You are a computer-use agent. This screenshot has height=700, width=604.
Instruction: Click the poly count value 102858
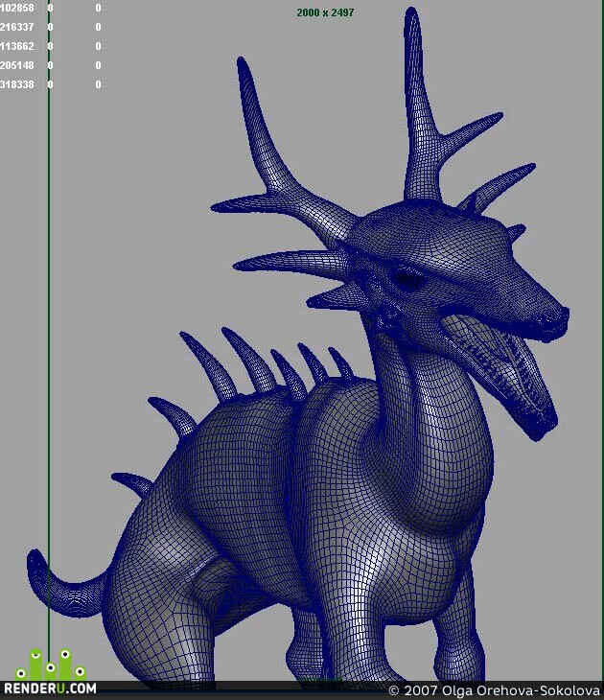(17, 8)
